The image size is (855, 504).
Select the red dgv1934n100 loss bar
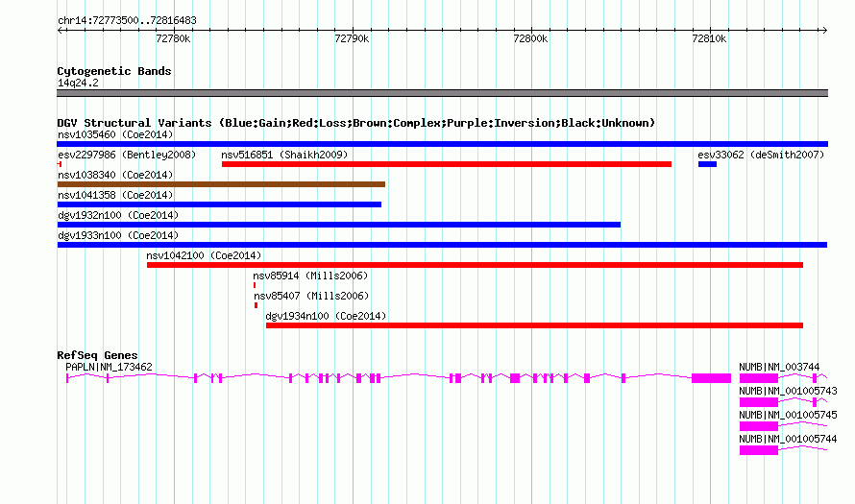tap(534, 325)
